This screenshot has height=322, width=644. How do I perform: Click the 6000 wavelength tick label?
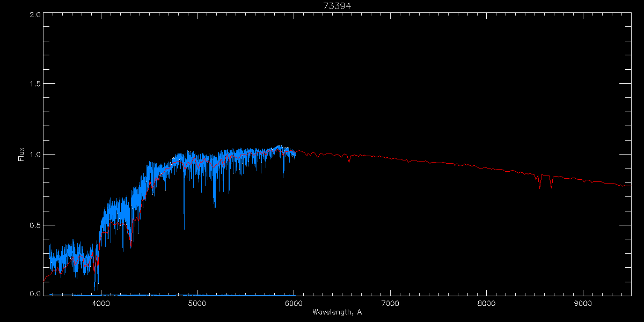pos(294,303)
